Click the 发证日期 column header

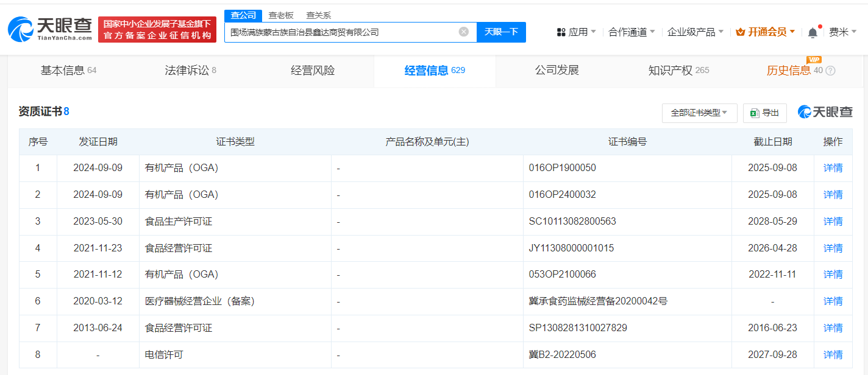click(98, 142)
